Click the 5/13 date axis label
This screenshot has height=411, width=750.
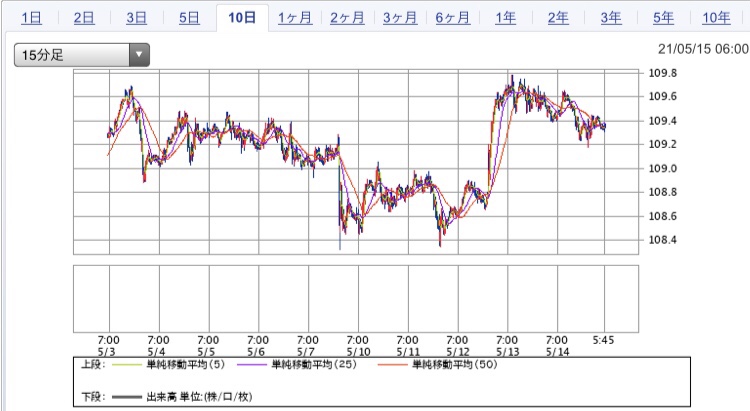508,352
